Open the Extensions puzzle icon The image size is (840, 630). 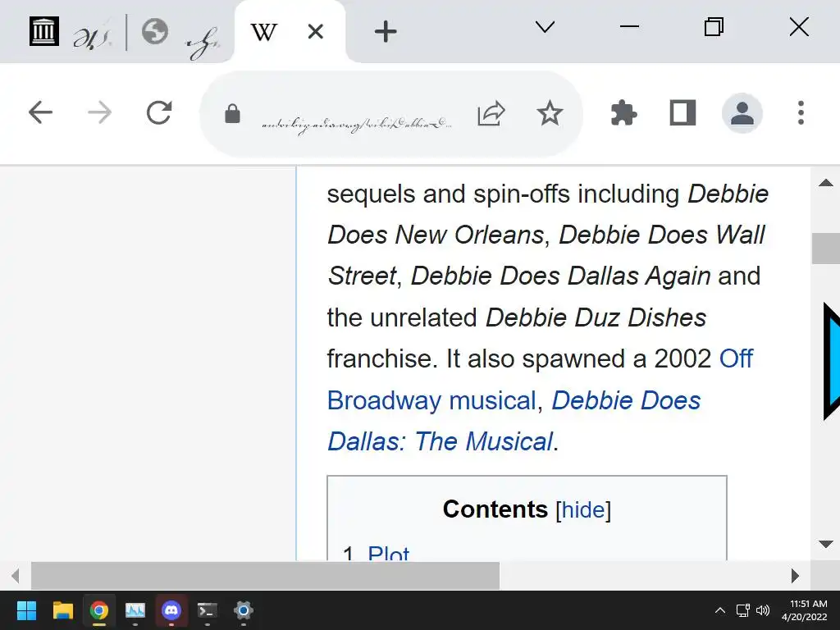[623, 113]
